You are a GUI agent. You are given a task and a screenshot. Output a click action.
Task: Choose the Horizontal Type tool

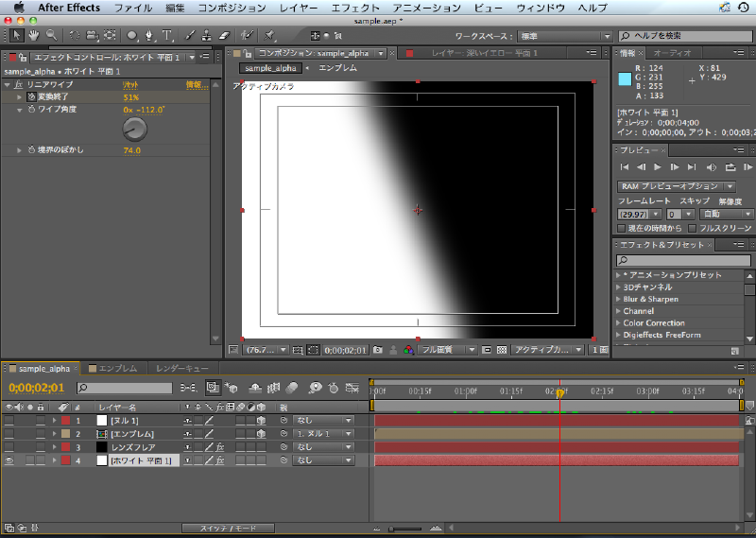(167, 35)
